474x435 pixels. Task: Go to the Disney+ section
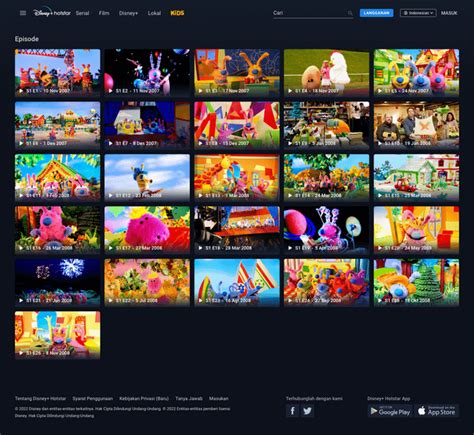pyautogui.click(x=128, y=13)
